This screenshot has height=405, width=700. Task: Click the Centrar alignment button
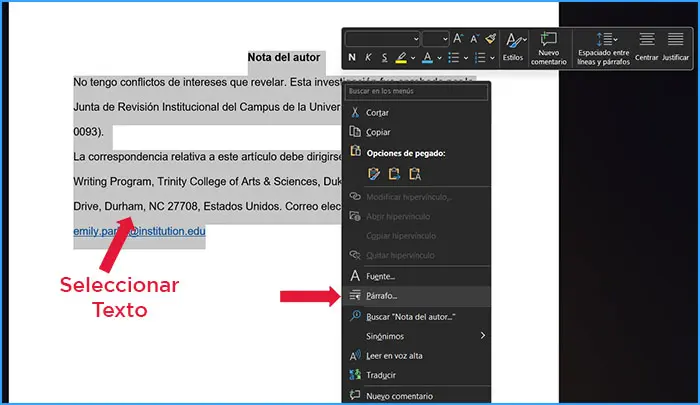[x=646, y=46]
